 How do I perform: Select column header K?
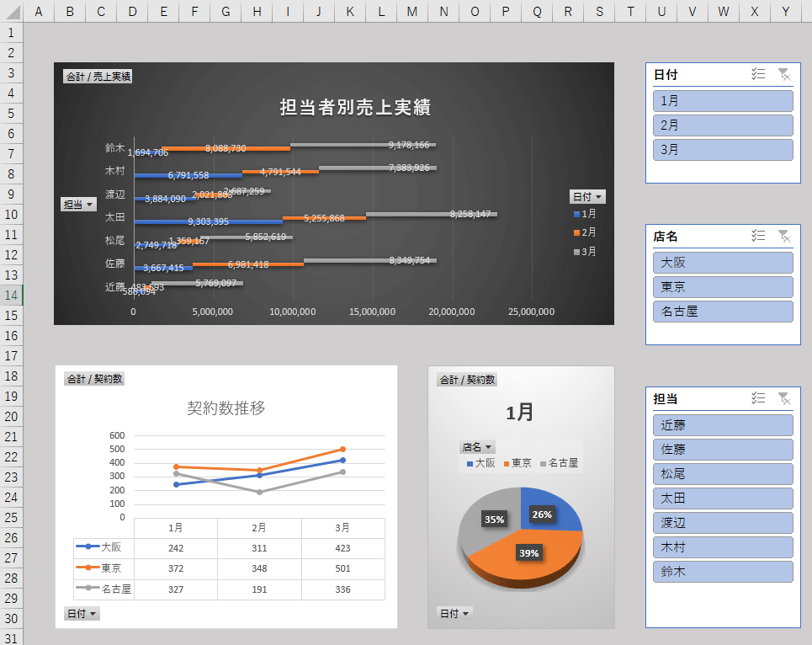pos(350,11)
